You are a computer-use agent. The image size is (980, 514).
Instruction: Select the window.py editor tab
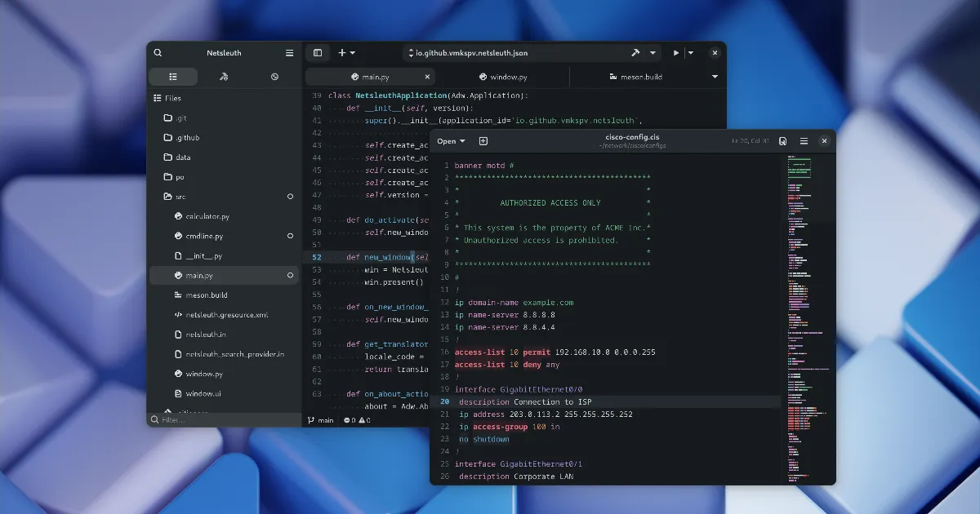pyautogui.click(x=502, y=77)
